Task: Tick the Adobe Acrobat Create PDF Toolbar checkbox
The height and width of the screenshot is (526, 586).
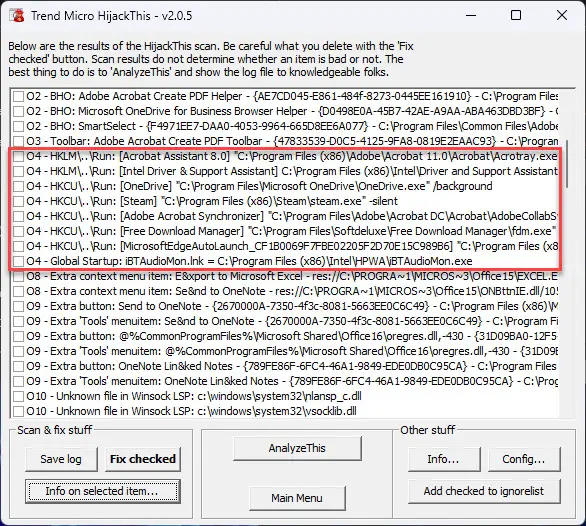Action: tap(18, 141)
